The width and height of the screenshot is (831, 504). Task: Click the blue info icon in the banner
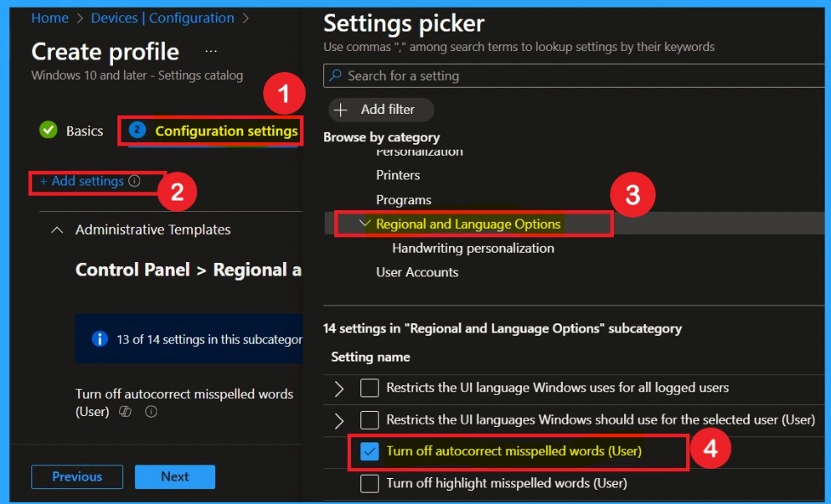click(x=100, y=339)
